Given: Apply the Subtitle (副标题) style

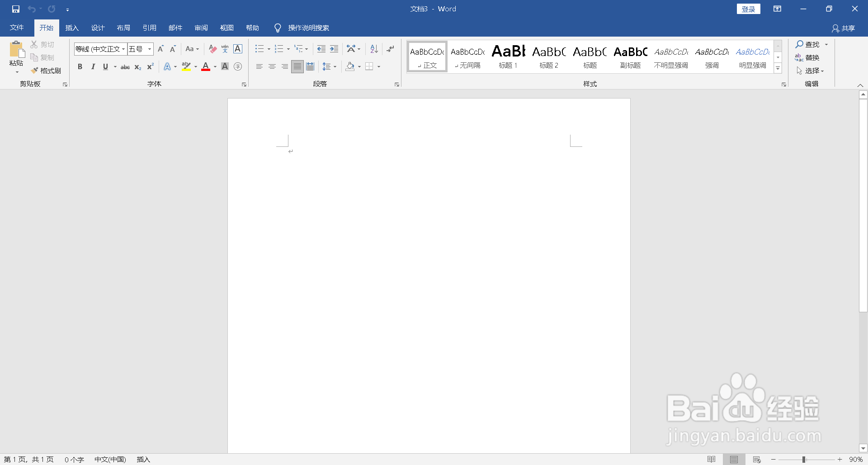Looking at the screenshot, I should coord(630,56).
